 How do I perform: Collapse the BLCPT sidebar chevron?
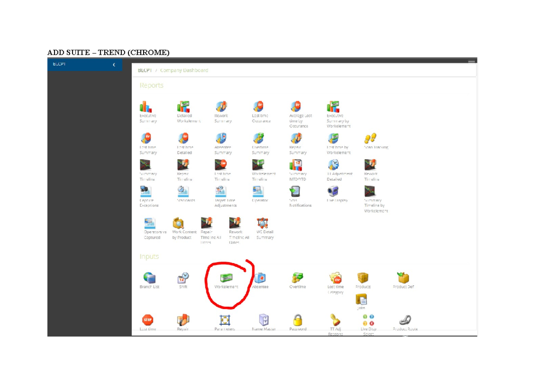[114, 65]
